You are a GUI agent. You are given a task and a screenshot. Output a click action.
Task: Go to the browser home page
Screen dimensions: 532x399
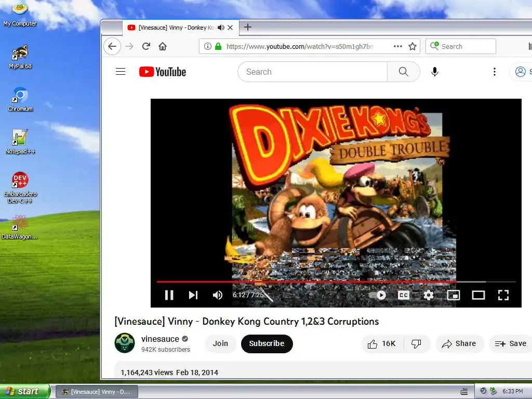click(163, 46)
